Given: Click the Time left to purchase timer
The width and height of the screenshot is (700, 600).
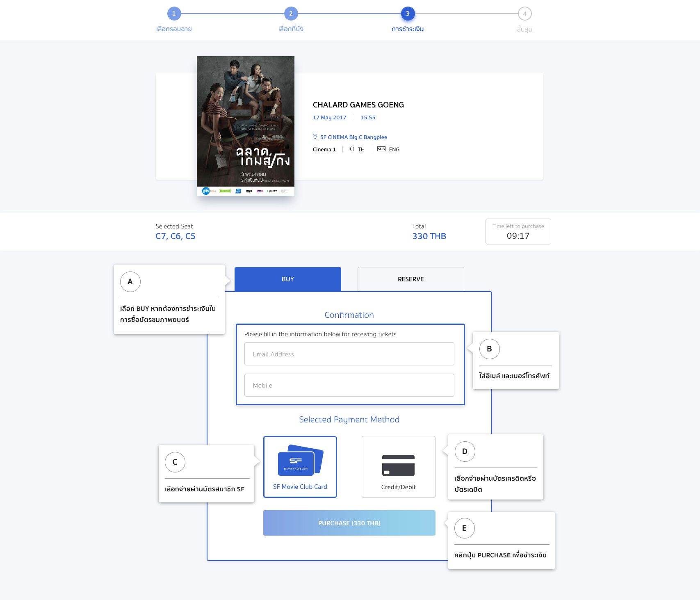Looking at the screenshot, I should tap(518, 232).
